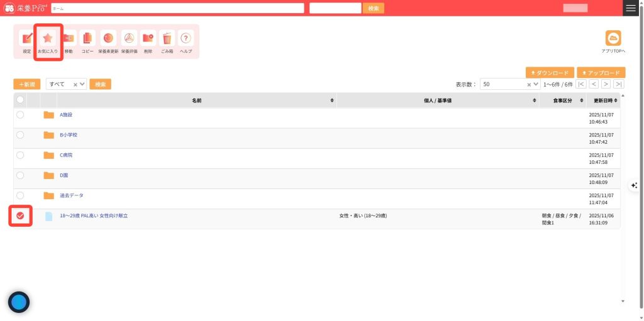Image resolution: width=644 pixels, height=321 pixels.
Task: Click the ホーム search input field
Action: click(177, 8)
